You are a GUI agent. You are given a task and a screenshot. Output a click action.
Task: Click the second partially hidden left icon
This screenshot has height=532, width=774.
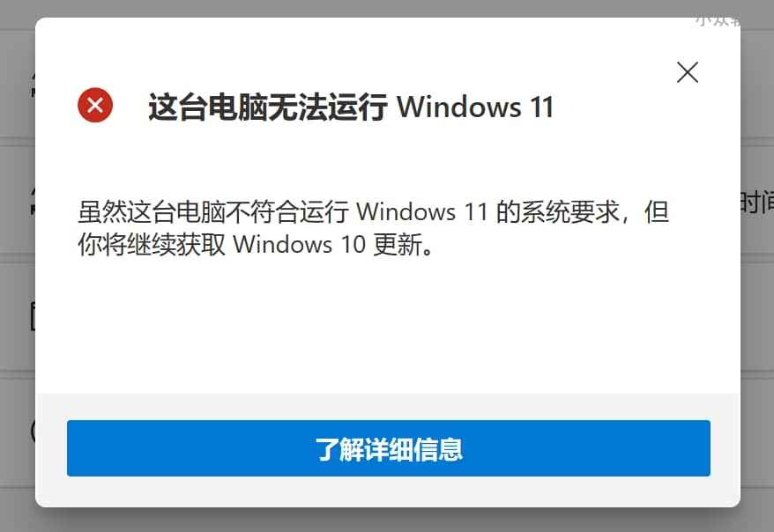pyautogui.click(x=33, y=201)
